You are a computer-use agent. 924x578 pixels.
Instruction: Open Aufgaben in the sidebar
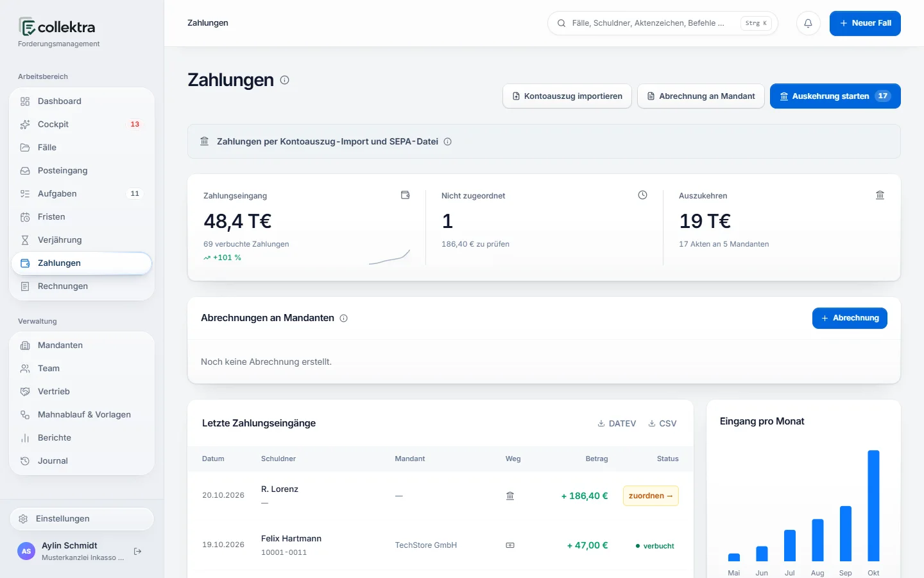coord(82,194)
